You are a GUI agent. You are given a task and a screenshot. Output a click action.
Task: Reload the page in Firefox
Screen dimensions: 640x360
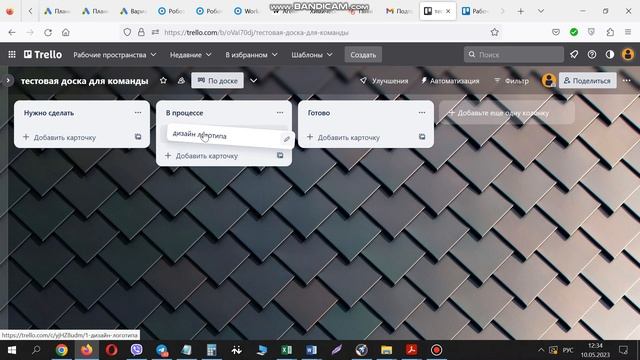point(48,32)
